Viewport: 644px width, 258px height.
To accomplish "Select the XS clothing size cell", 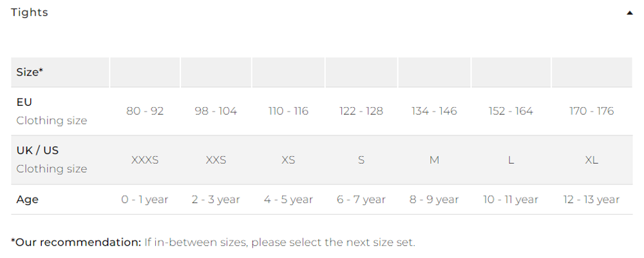I will [x=289, y=160].
